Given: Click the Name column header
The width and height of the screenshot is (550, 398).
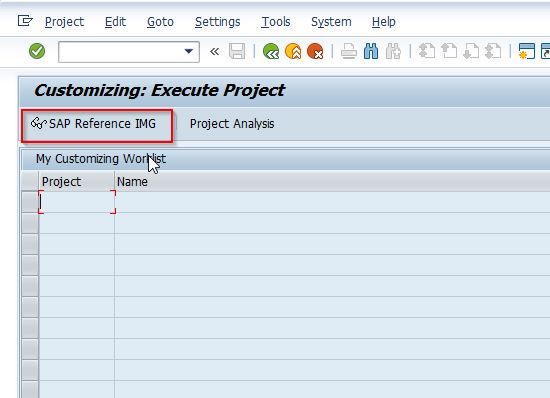Looking at the screenshot, I should [x=132, y=182].
